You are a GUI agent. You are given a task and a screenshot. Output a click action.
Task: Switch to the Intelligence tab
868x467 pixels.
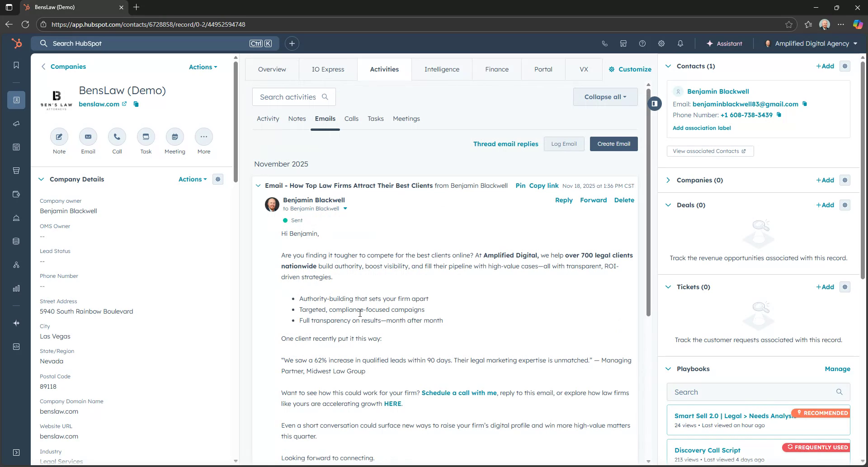(442, 69)
